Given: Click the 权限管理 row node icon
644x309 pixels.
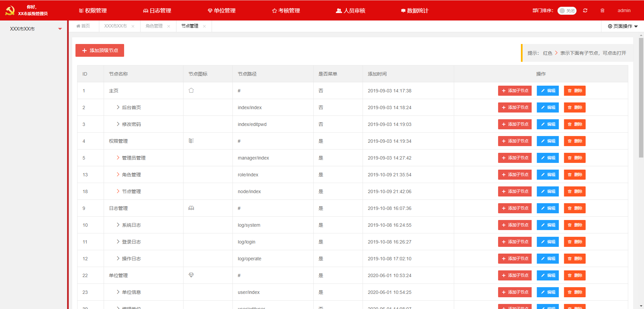Looking at the screenshot, I should click(x=191, y=141).
